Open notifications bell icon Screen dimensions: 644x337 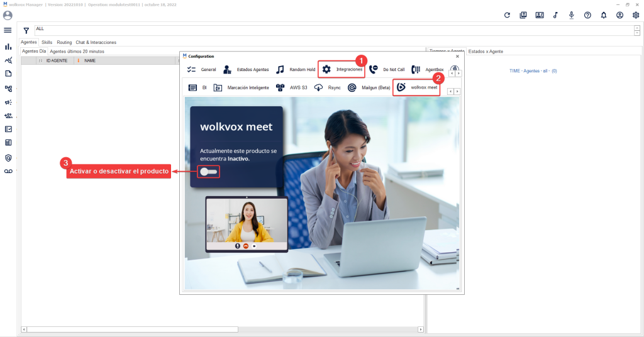coord(604,15)
